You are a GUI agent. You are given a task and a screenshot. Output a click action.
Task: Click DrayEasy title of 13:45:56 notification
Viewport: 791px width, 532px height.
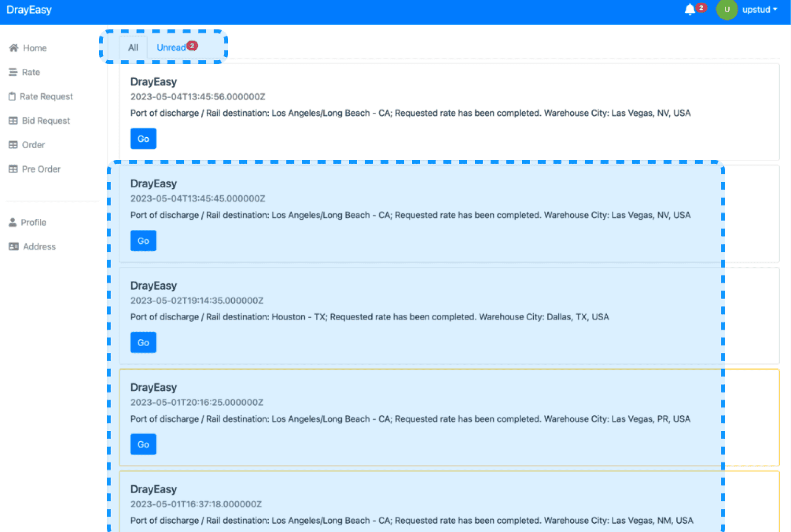coord(154,82)
